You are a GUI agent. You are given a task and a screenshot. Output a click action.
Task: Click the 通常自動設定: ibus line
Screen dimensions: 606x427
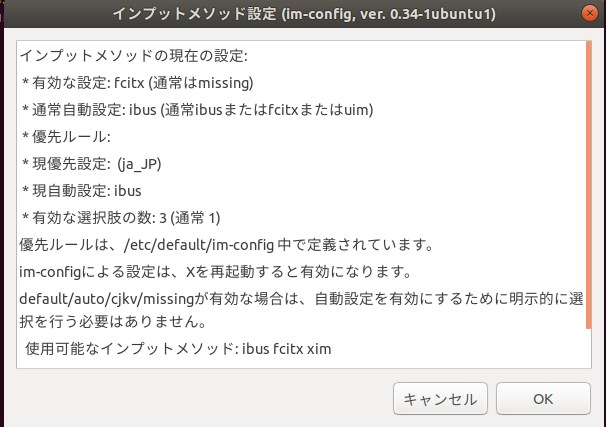pyautogui.click(x=197, y=110)
